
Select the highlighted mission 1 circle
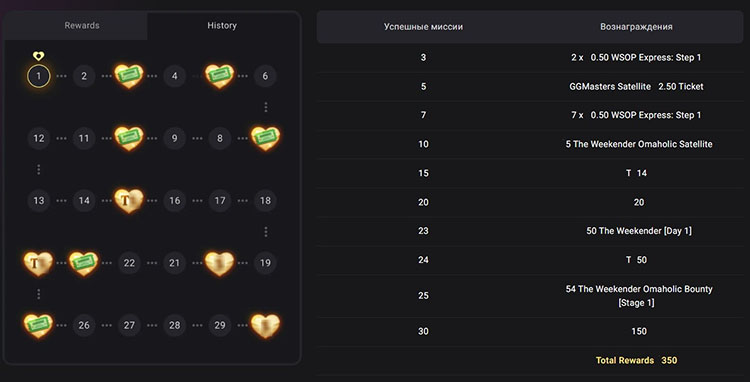coord(39,76)
